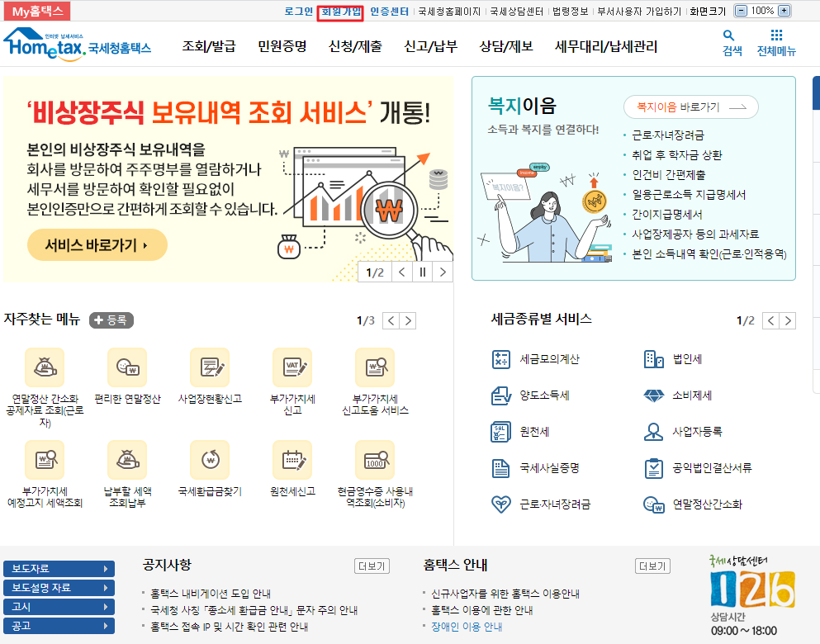820x644 pixels.
Task: Open the 세무대리/납세관리 menu
Action: (605, 46)
